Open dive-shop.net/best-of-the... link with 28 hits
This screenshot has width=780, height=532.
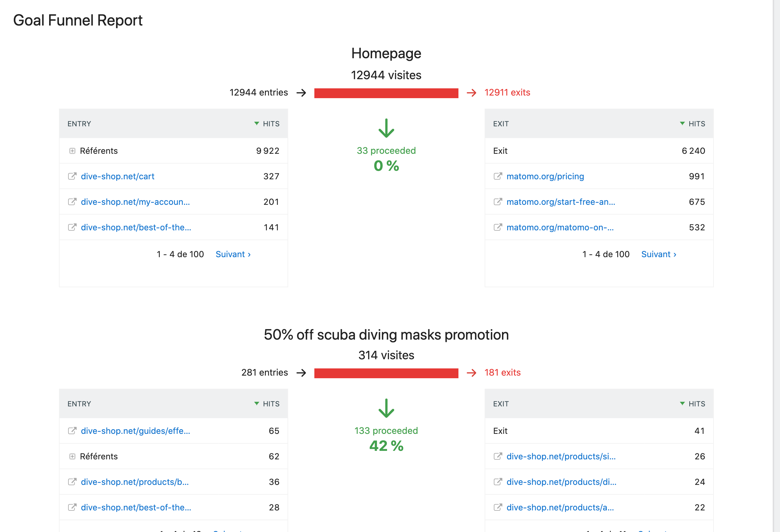[136, 507]
